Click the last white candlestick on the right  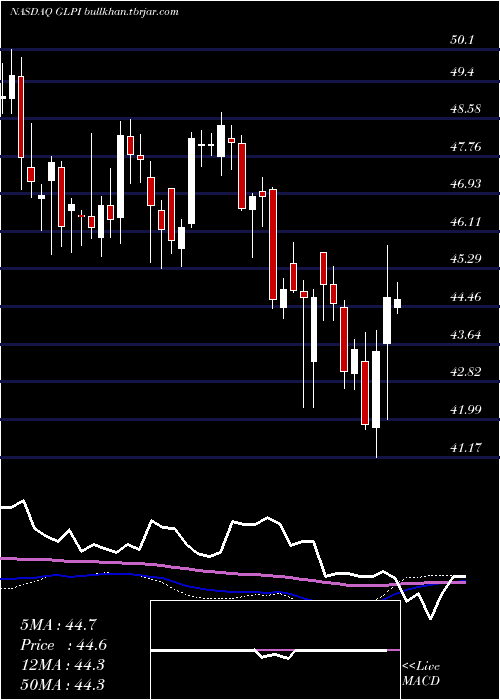397,303
